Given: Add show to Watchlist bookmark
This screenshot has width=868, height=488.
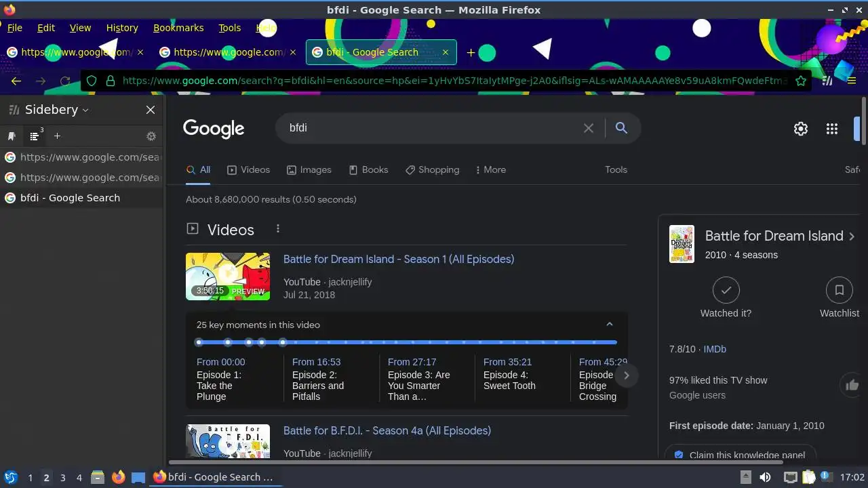Looking at the screenshot, I should 839,290.
